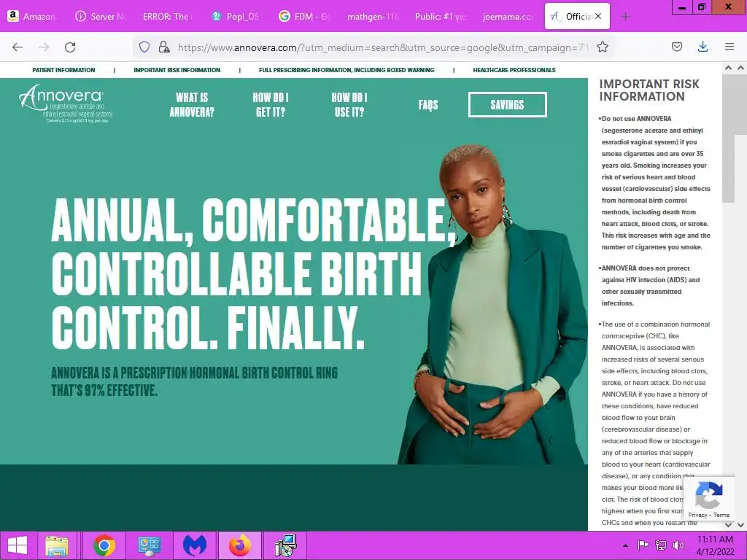Switch to the FDM - Google tab
Viewport: 747px width, 560px height.
[x=305, y=16]
